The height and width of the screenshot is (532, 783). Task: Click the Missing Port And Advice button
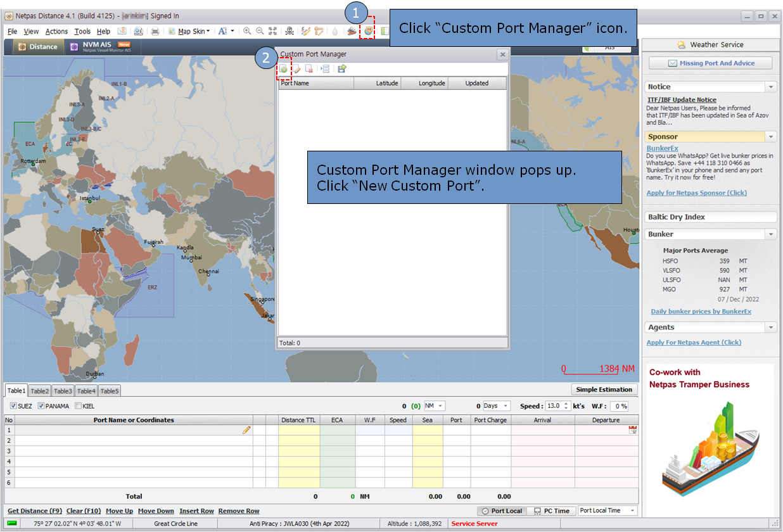(x=710, y=63)
